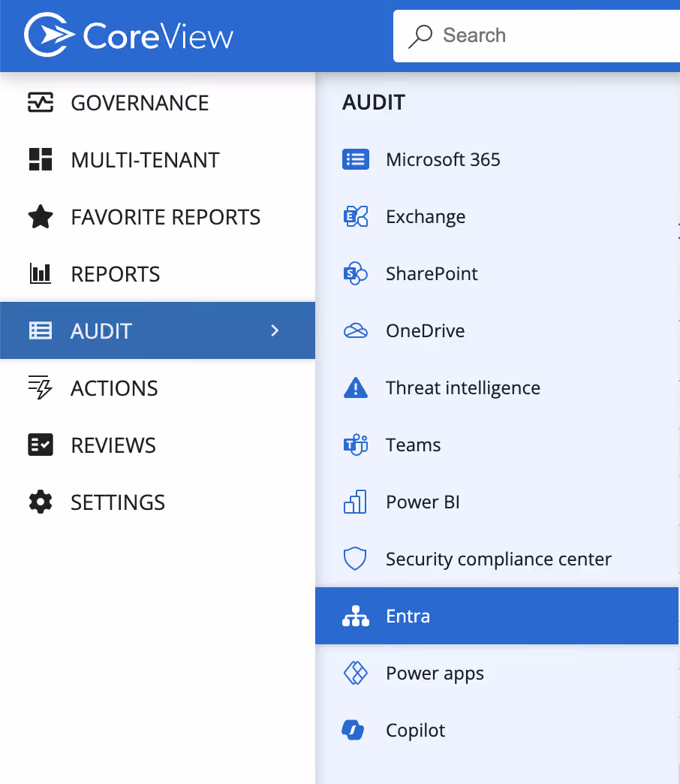Select the Teams audit icon
The width and height of the screenshot is (680, 784).
(355, 445)
